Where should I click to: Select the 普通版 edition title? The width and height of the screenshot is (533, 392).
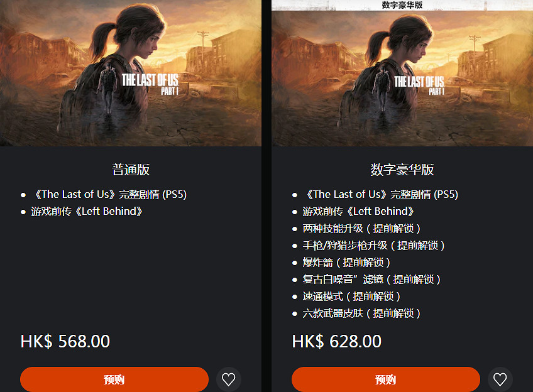point(131,170)
